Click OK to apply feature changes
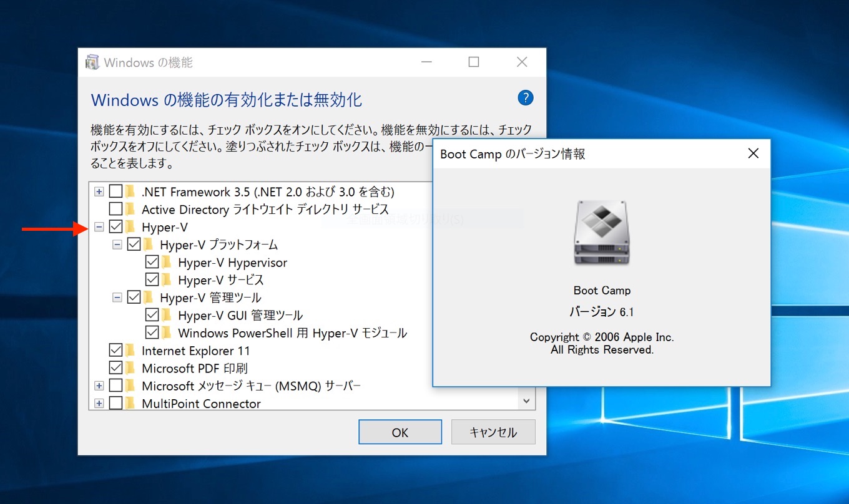Screen dimensions: 849x504 400,432
